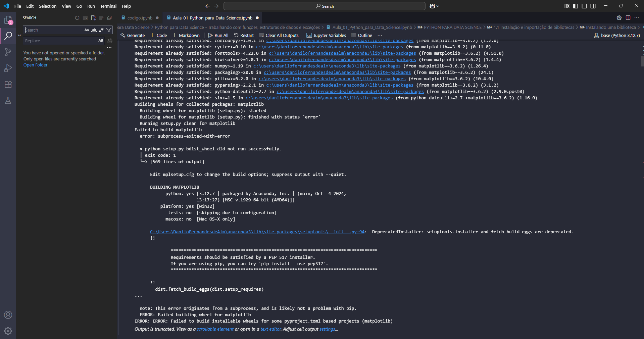
Task: Open the Terminal menu
Action: point(108,6)
